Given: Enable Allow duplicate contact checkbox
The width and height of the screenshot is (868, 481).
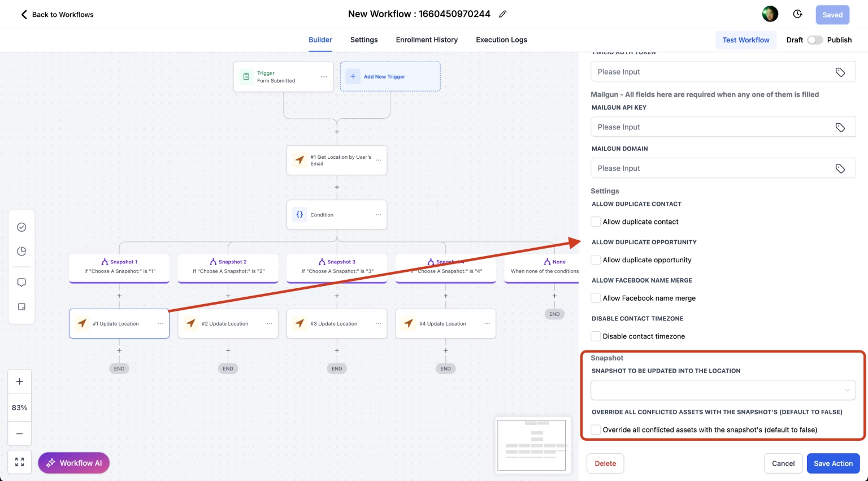Looking at the screenshot, I should (596, 222).
